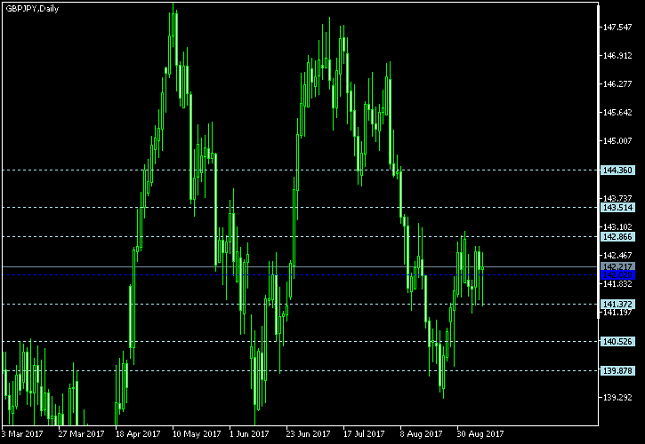Click the 146.277 price axis value

point(617,84)
